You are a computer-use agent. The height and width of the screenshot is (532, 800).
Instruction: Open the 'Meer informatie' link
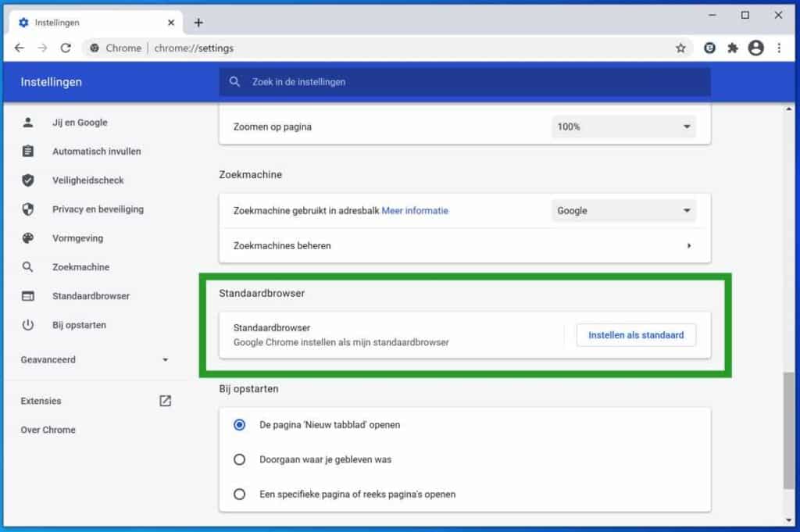[x=415, y=210]
